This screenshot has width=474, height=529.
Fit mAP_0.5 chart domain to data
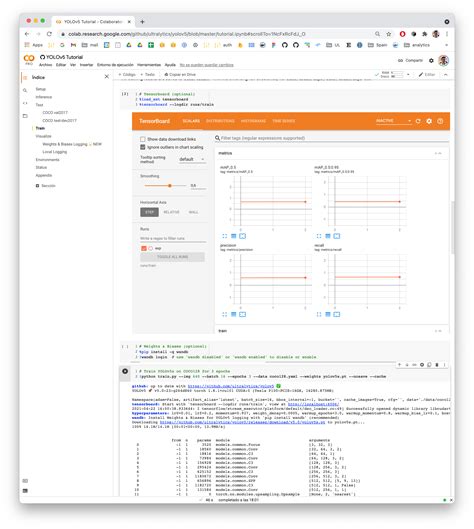tap(243, 236)
